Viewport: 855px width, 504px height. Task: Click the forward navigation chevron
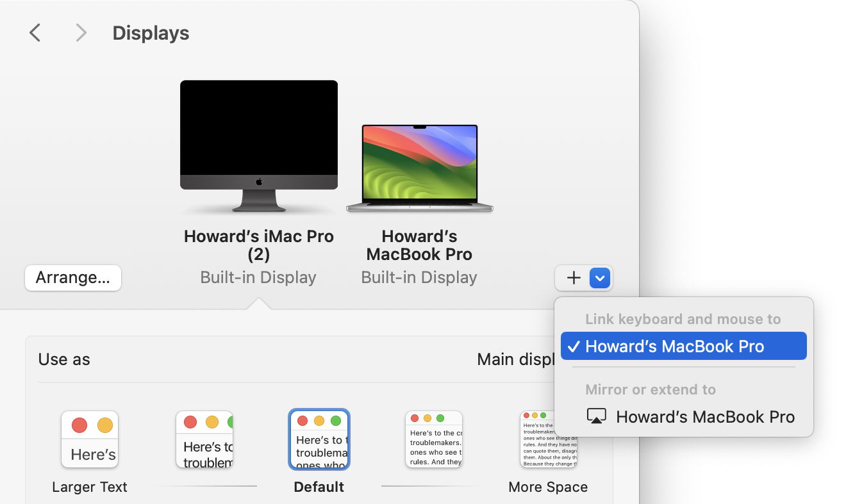[x=81, y=33]
